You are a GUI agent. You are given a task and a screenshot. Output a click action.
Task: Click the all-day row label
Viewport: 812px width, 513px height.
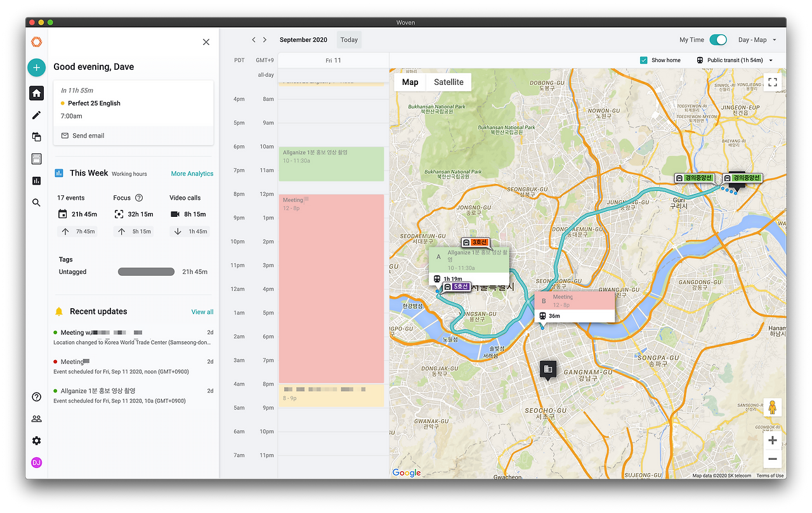pyautogui.click(x=266, y=75)
